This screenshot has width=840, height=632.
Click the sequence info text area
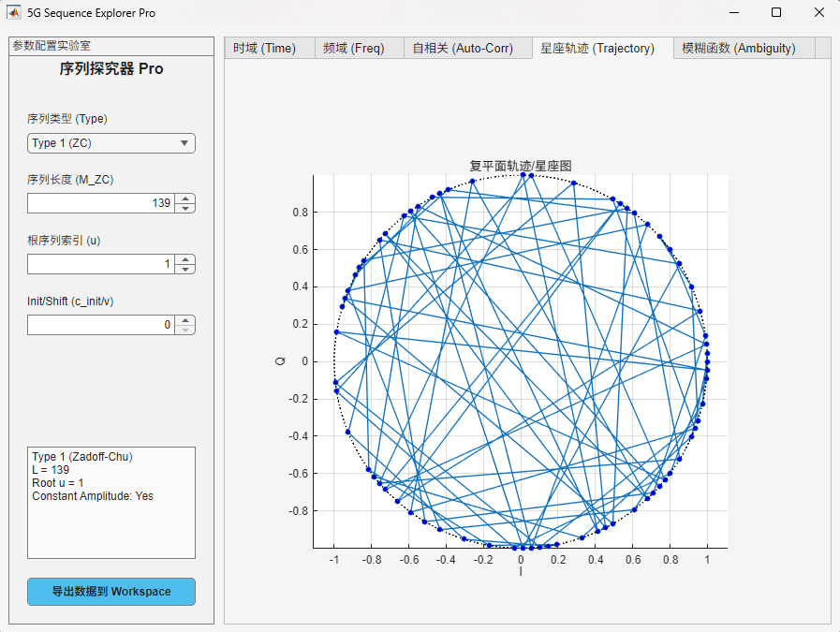click(111, 503)
